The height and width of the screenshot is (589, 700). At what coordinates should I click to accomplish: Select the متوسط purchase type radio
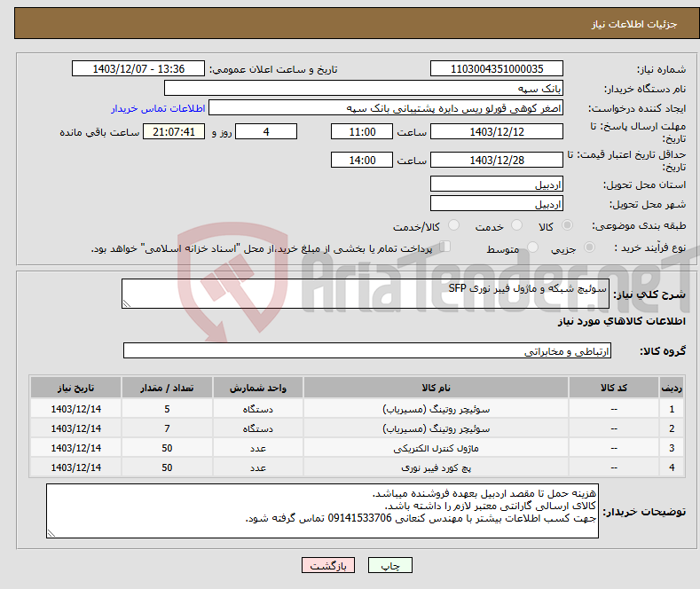[x=532, y=247]
